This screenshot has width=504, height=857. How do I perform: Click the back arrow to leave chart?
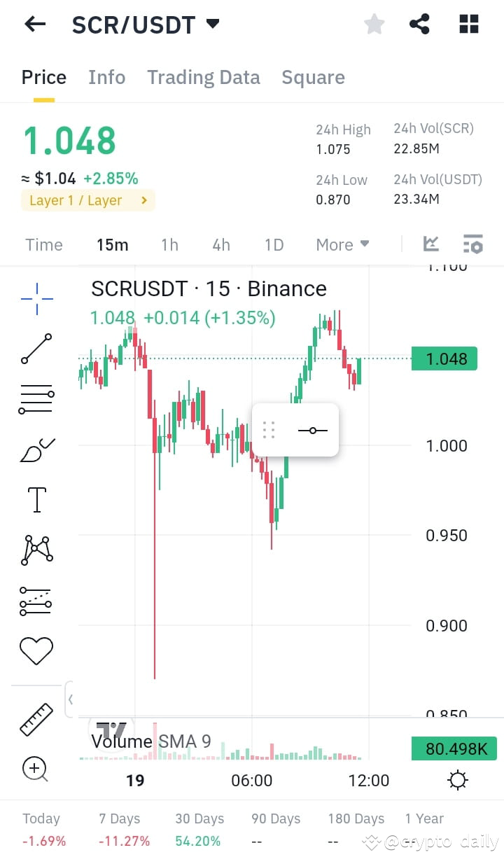pos(34,23)
